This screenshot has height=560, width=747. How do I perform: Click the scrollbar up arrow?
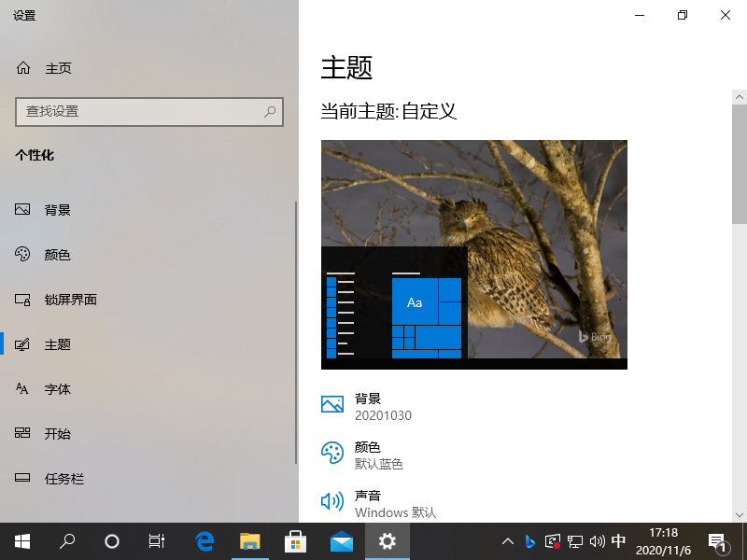(740, 97)
